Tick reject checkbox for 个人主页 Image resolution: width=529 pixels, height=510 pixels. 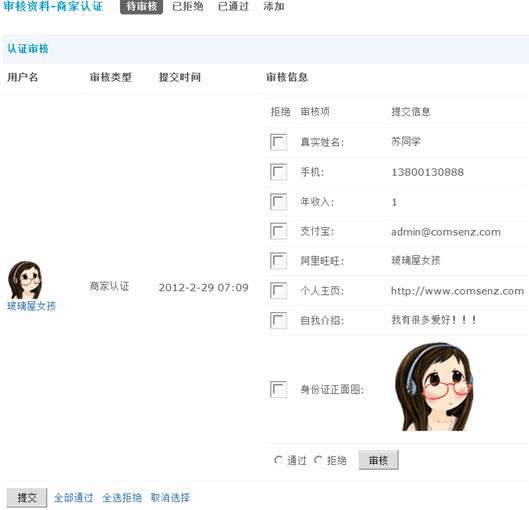pos(278,291)
